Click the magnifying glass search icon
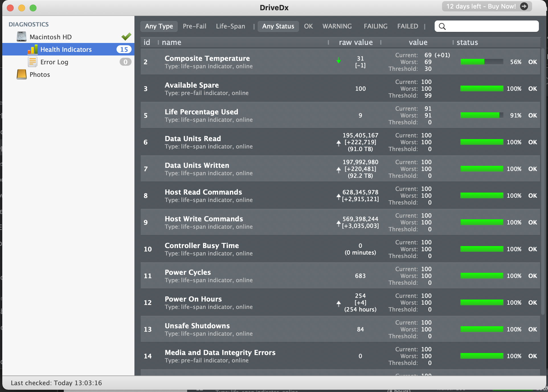548x392 pixels. pos(442,26)
